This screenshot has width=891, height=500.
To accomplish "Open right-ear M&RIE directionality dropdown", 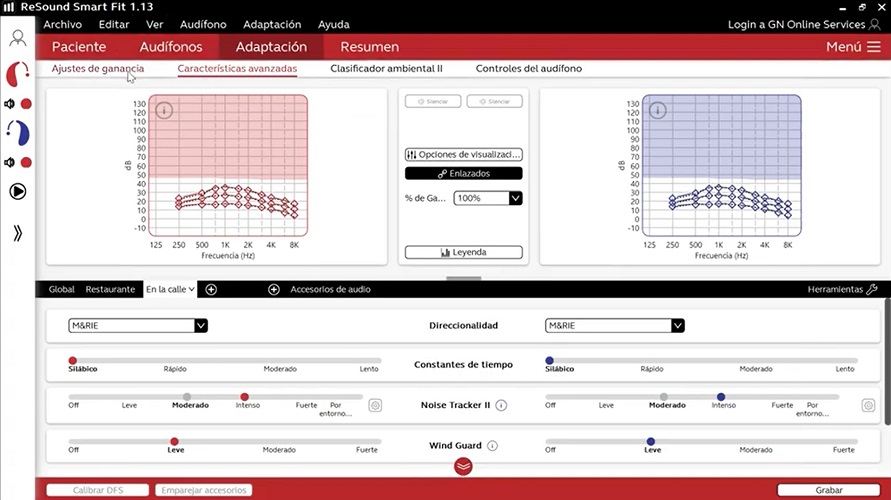I will tap(138, 326).
